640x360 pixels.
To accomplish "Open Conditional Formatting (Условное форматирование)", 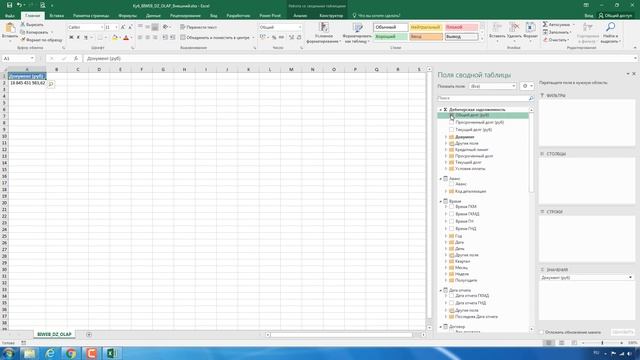I will click(323, 33).
